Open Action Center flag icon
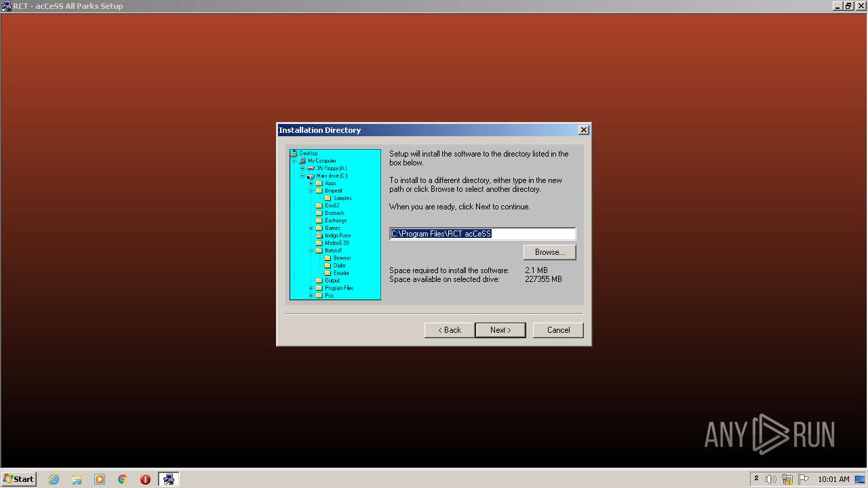 (804, 479)
